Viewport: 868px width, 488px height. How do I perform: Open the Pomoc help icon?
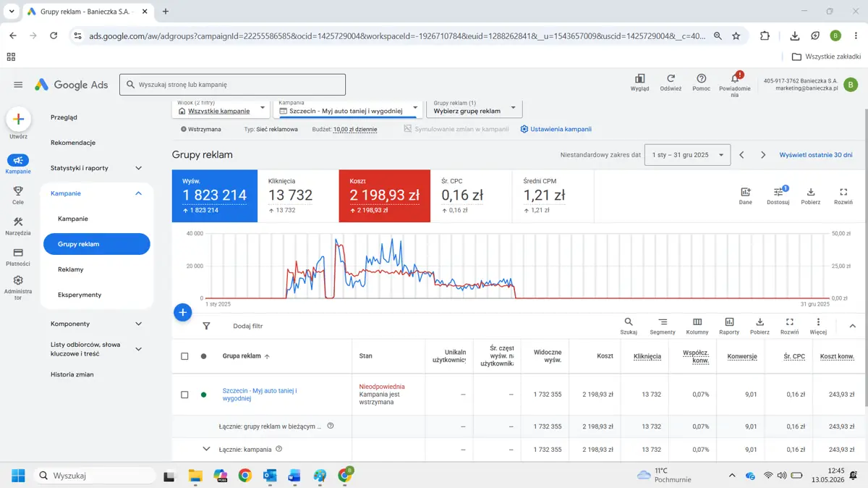pos(701,78)
